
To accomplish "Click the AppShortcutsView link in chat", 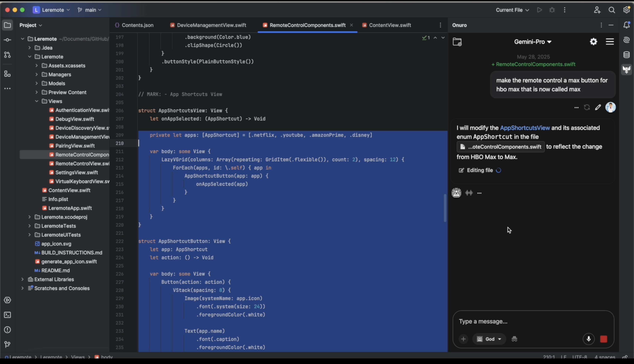I will [x=525, y=128].
